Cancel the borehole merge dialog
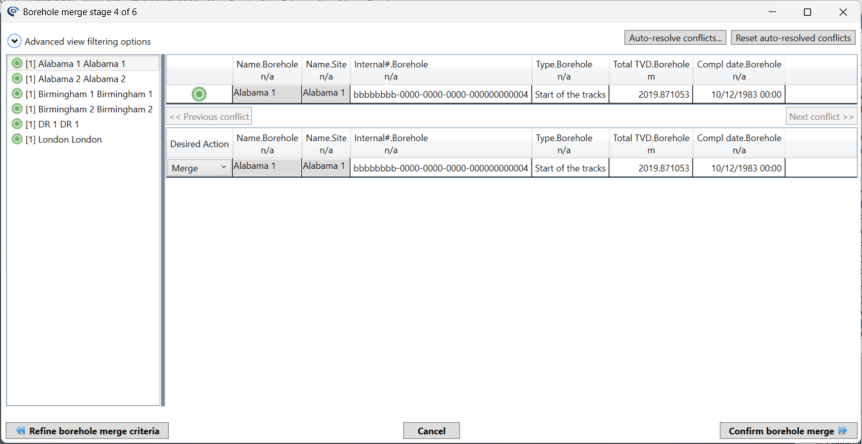Screen dimensions: 862x444 click(431, 430)
